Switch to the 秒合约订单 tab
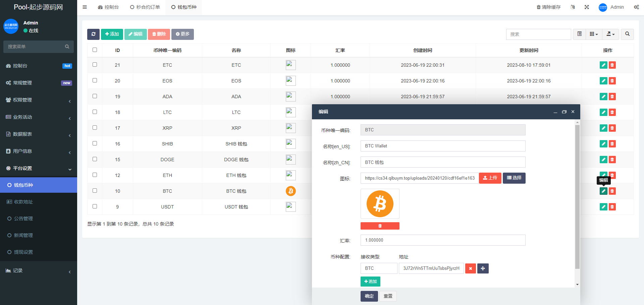 [x=145, y=7]
